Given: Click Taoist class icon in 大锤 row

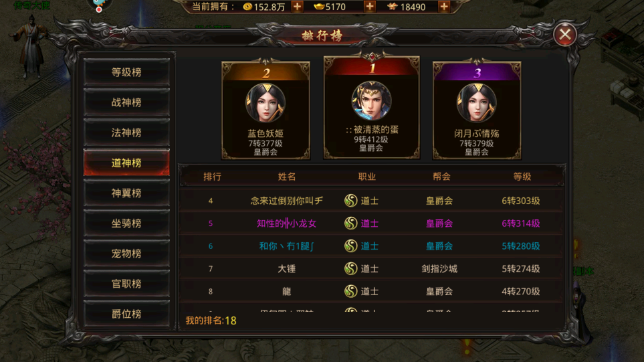Looking at the screenshot, I should point(350,268).
